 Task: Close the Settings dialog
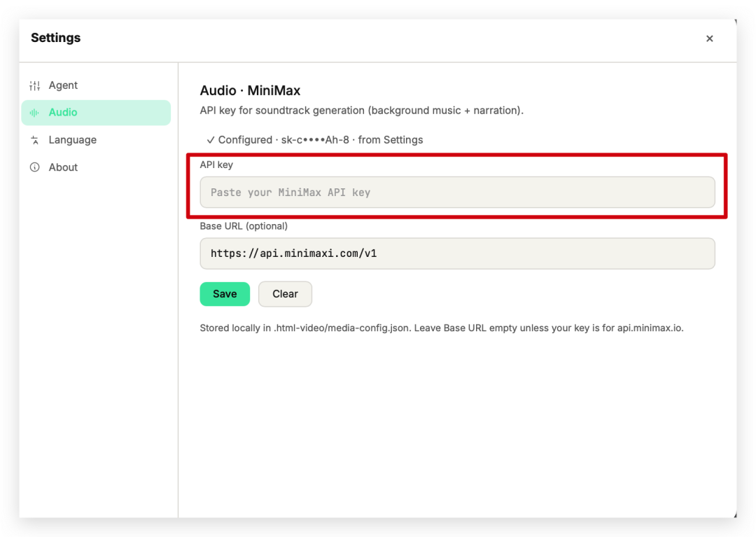pyautogui.click(x=709, y=39)
